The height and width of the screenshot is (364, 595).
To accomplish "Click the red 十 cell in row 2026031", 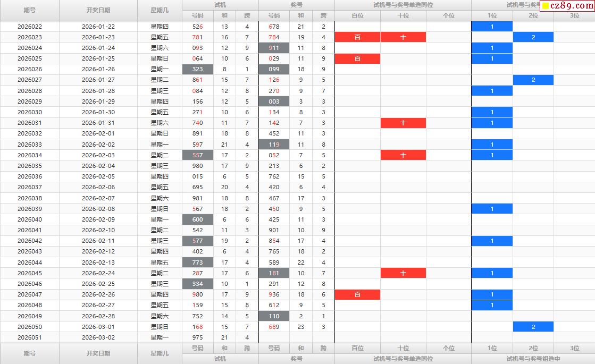I will pyautogui.click(x=403, y=123).
